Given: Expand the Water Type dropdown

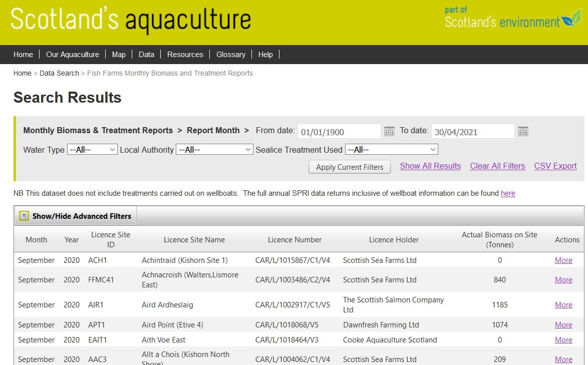Looking at the screenshot, I should (x=92, y=150).
